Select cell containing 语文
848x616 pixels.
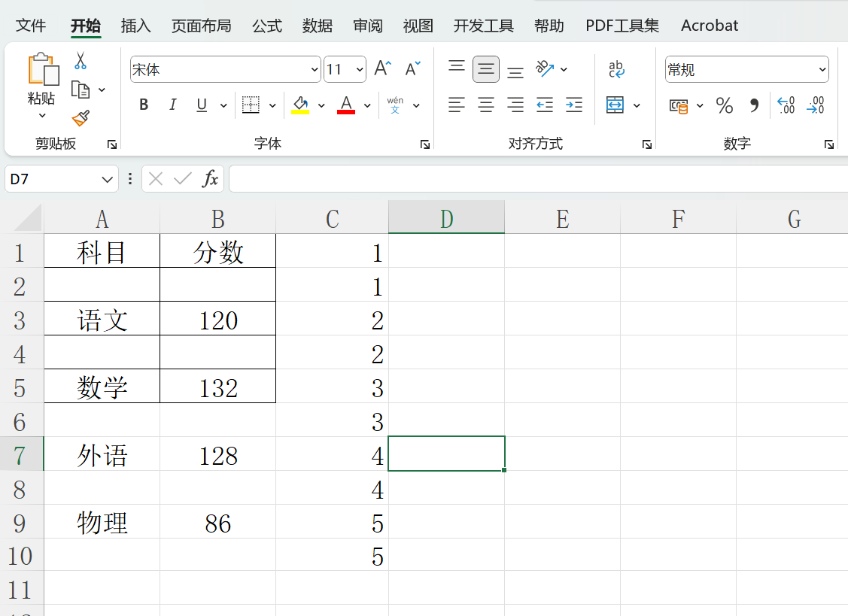[x=102, y=319]
